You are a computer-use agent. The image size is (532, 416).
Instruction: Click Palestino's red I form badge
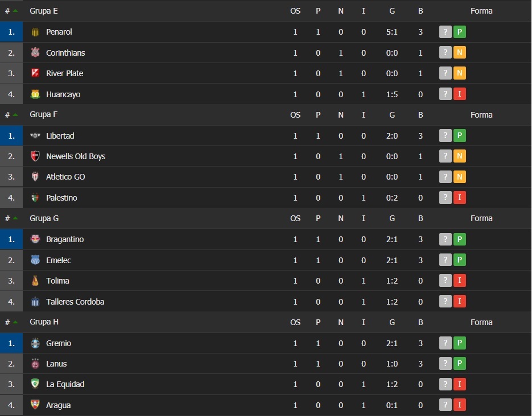click(460, 198)
